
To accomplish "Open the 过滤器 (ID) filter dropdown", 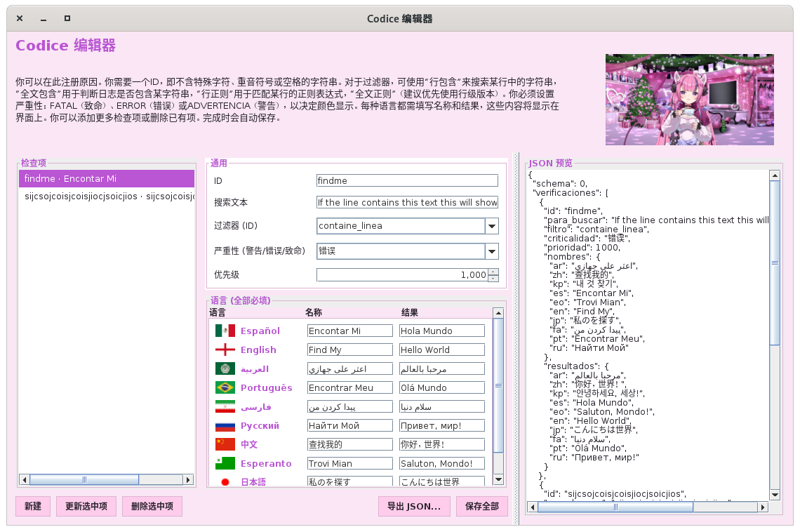I will pyautogui.click(x=491, y=226).
